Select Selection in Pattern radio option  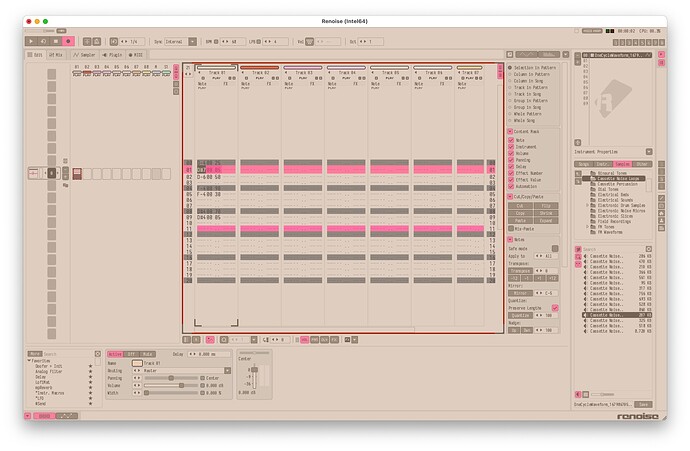[532, 68]
